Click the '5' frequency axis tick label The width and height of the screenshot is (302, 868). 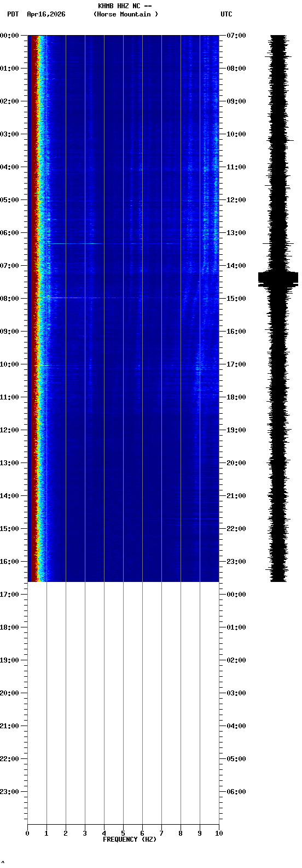click(123, 833)
